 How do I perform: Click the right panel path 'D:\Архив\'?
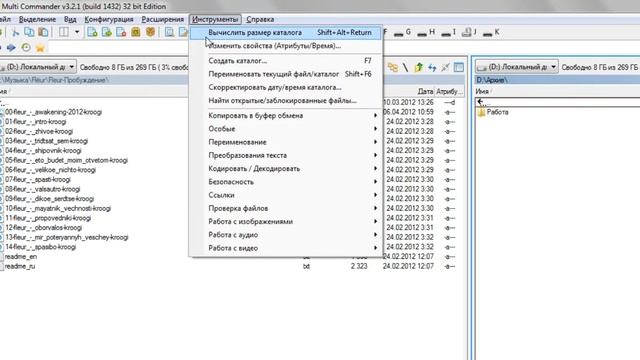click(x=492, y=80)
